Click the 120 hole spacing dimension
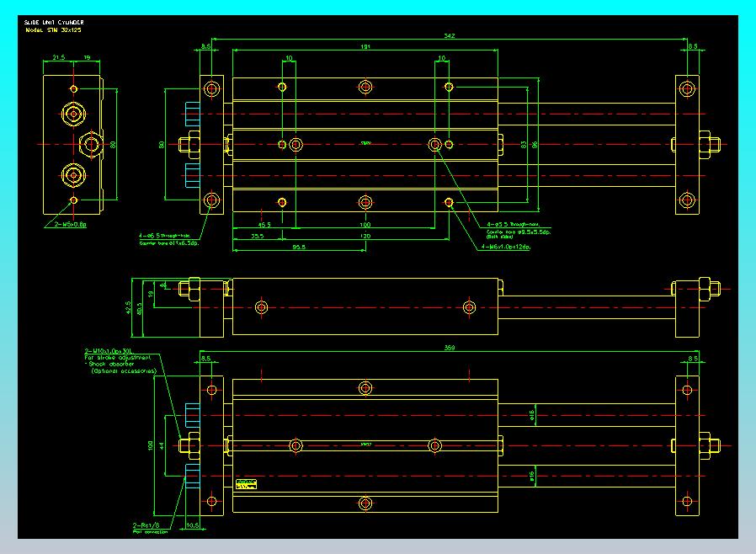The height and width of the screenshot is (554, 756). (365, 237)
